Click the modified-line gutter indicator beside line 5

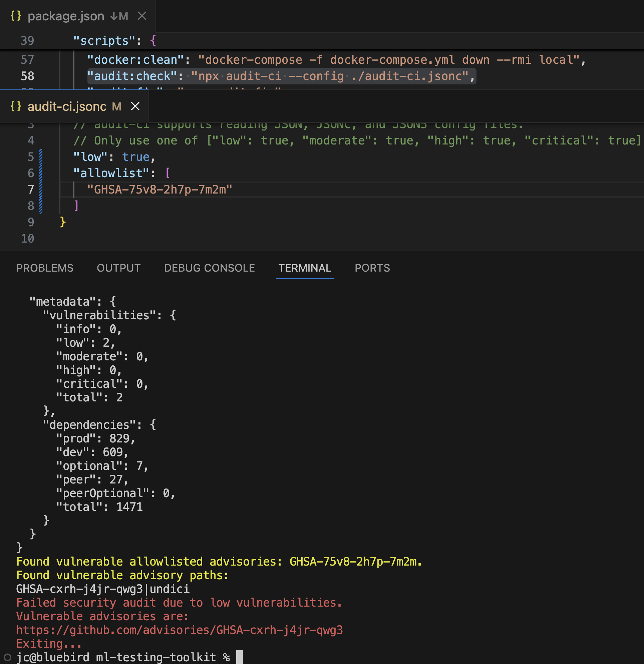pos(41,157)
